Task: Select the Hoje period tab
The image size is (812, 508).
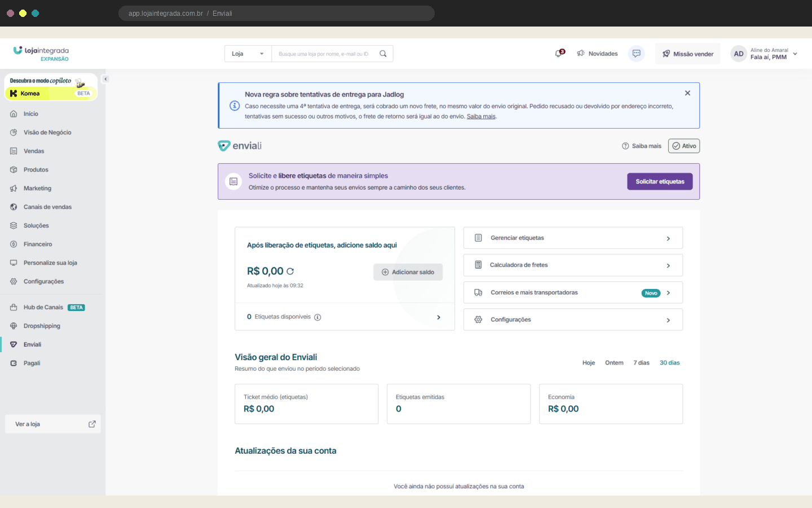Action: point(589,363)
